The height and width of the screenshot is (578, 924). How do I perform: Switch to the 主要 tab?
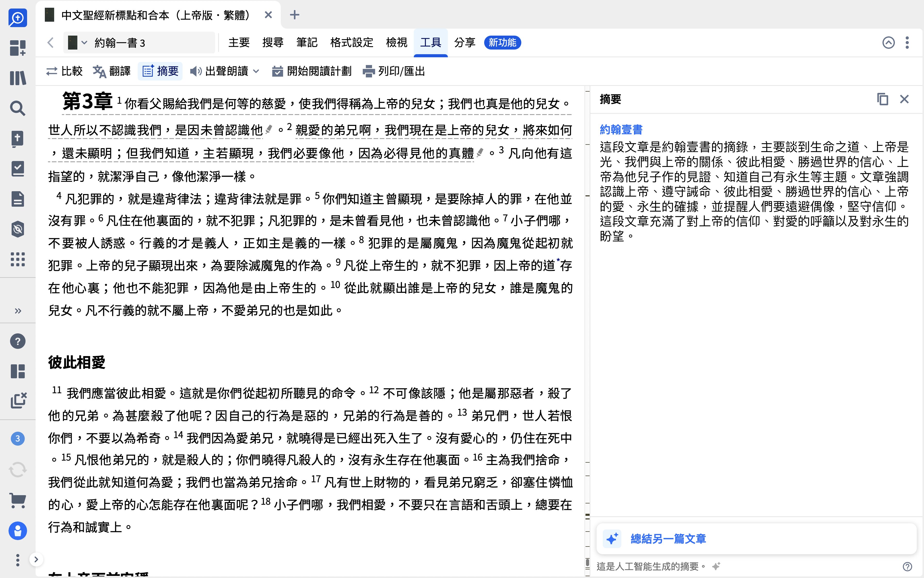[239, 42]
